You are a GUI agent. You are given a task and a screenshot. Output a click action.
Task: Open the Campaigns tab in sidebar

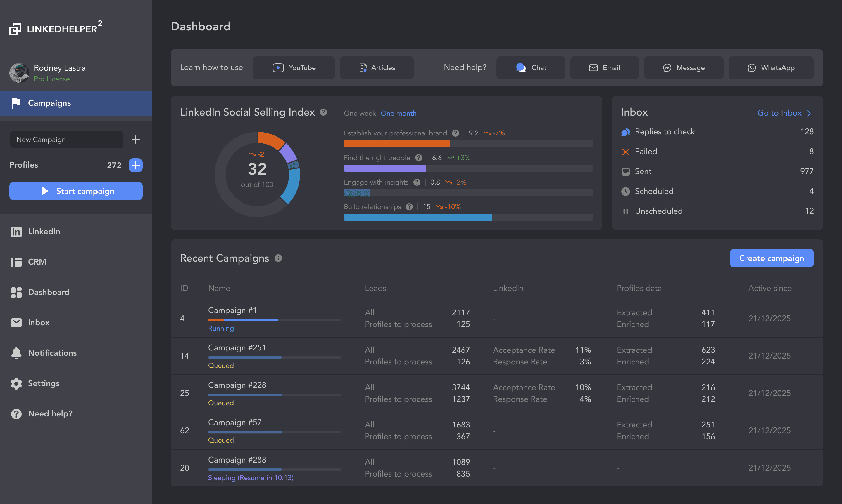click(x=49, y=103)
